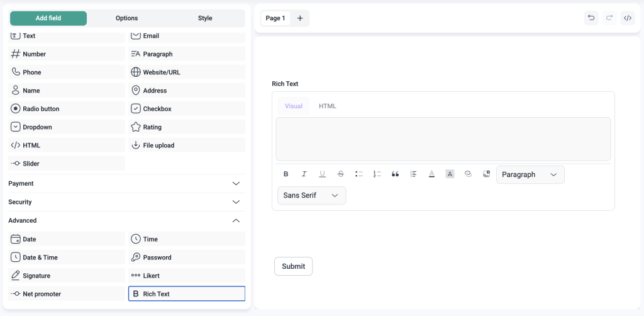Expand the Payment section
The image size is (644, 316).
coord(126,184)
